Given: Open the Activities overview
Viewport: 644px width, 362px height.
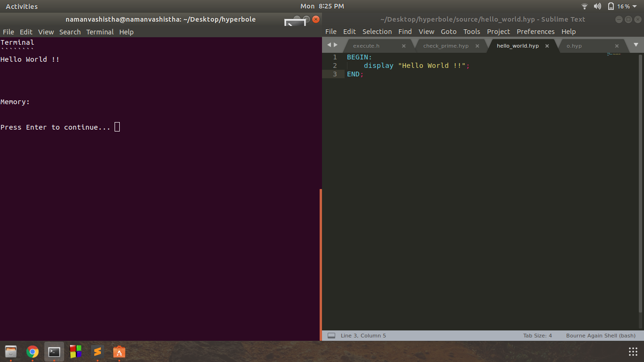Looking at the screenshot, I should tap(22, 6).
